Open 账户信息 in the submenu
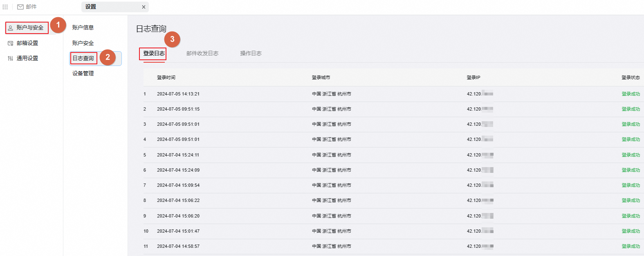644x256 pixels. click(x=83, y=27)
